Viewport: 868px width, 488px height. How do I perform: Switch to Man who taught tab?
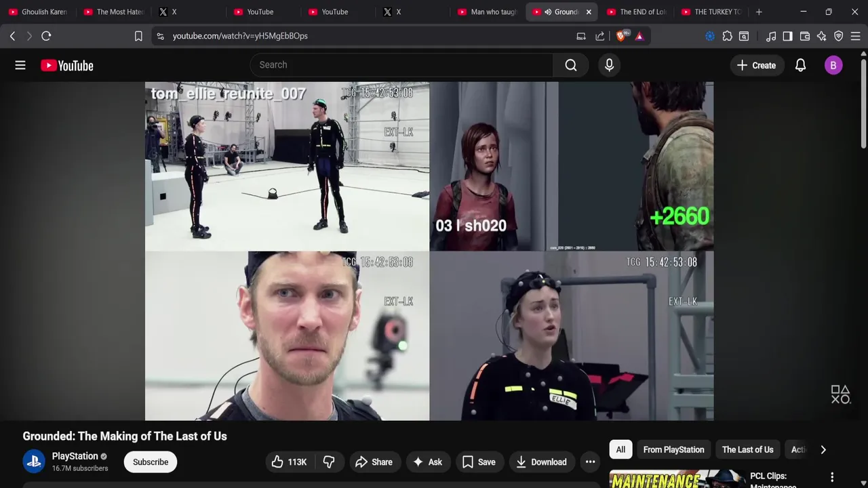point(486,12)
